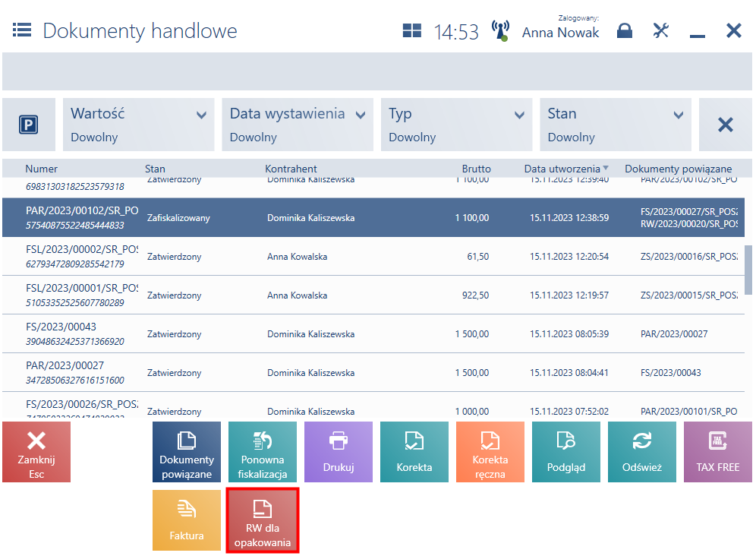This screenshot has height=556, width=756.
Task: Click the Korekta ręczna button
Action: 490,452
